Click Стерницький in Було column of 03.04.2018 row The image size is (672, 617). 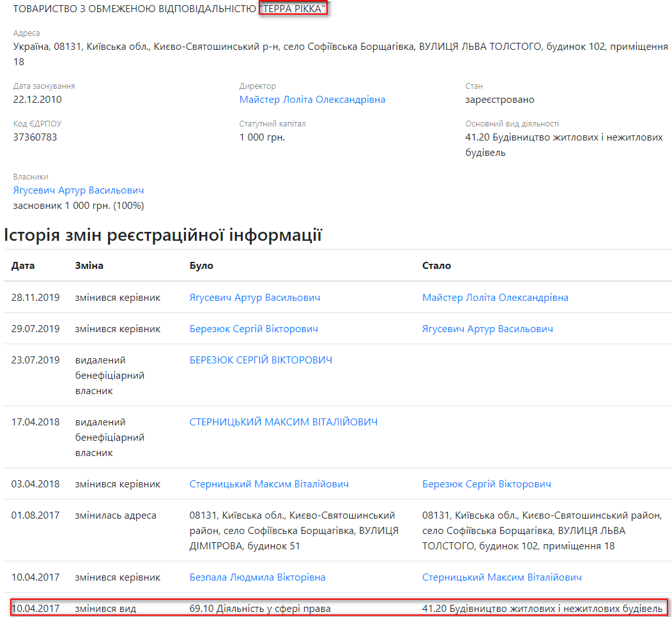[x=269, y=484]
